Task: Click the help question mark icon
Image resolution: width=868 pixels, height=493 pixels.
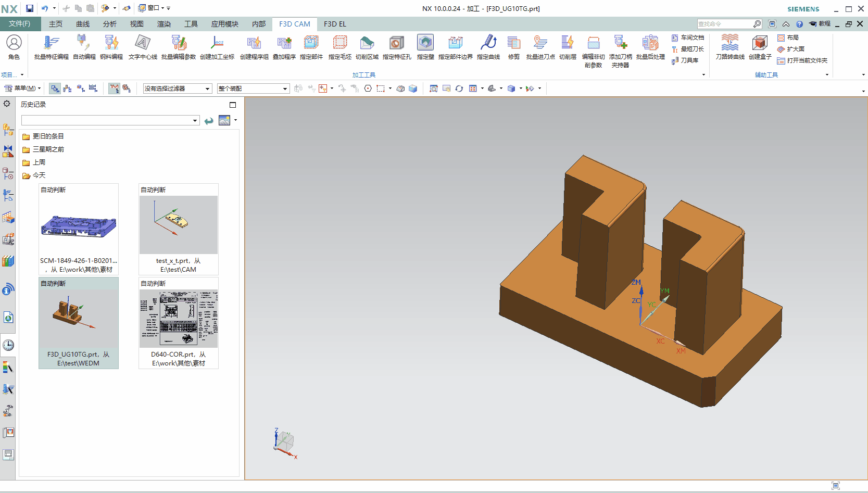Action: point(799,24)
